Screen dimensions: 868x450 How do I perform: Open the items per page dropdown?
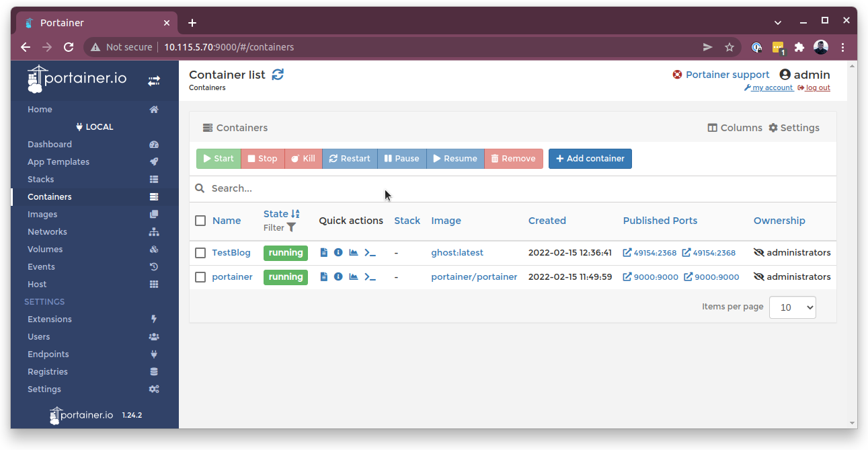point(792,307)
